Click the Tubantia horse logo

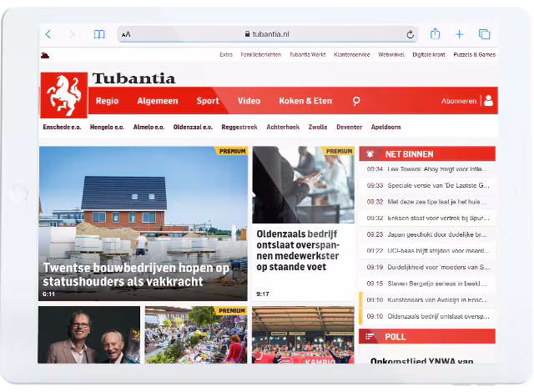(x=63, y=94)
